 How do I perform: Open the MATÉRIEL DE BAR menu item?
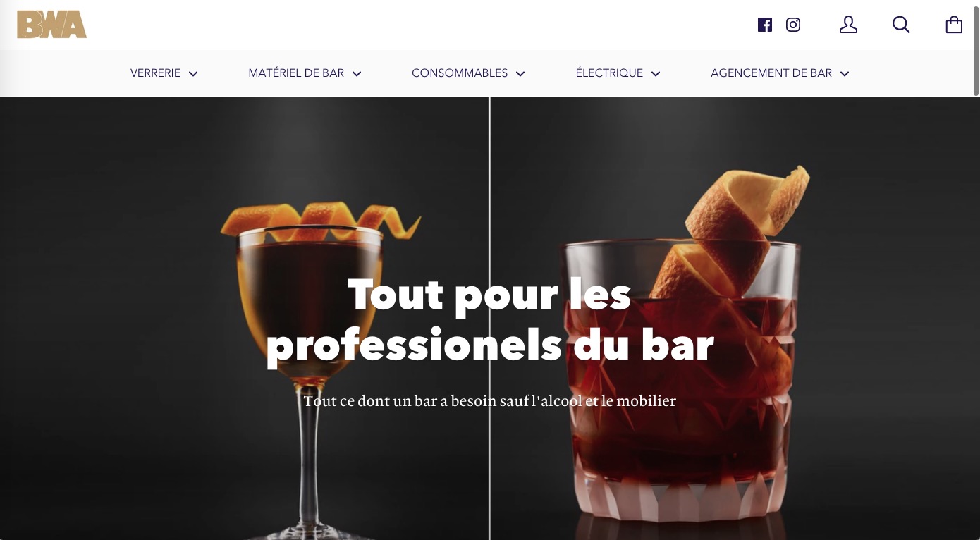(296, 73)
